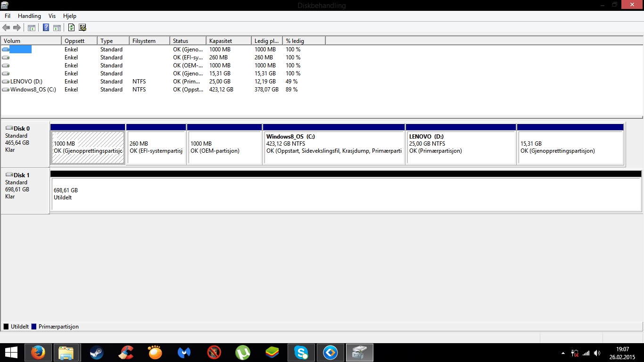The width and height of the screenshot is (644, 362).
Task: Open the Hjelp menu
Action: pyautogui.click(x=70, y=16)
